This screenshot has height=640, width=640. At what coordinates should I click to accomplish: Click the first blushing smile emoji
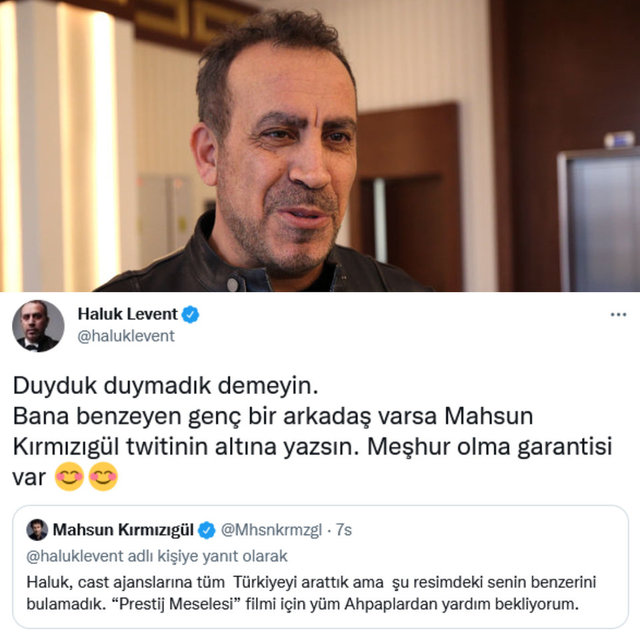pos(69,476)
